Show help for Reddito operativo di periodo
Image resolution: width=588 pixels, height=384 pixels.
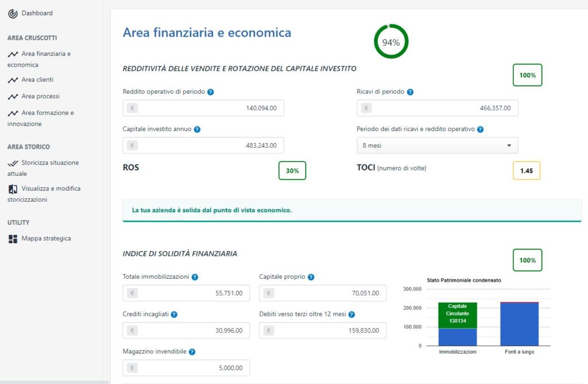(x=211, y=92)
